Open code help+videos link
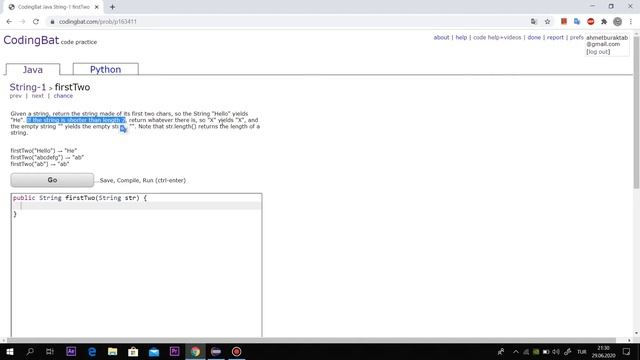Viewport: 640px width, 360px height. (497, 38)
